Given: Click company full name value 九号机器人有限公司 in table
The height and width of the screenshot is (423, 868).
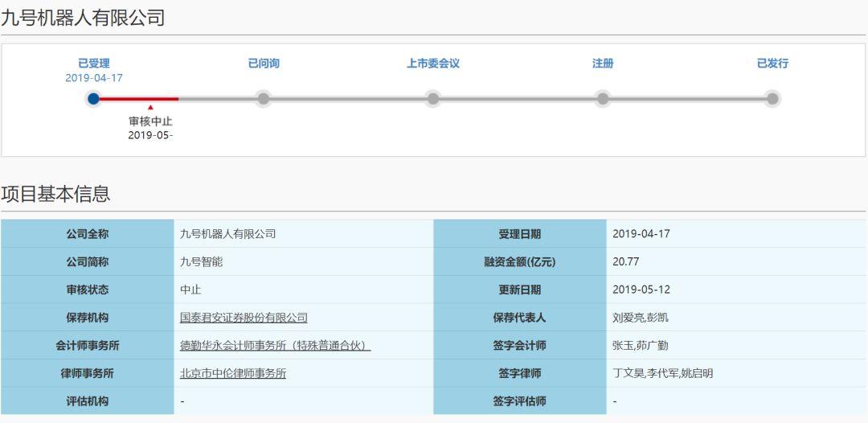Looking at the screenshot, I should click(x=227, y=234).
